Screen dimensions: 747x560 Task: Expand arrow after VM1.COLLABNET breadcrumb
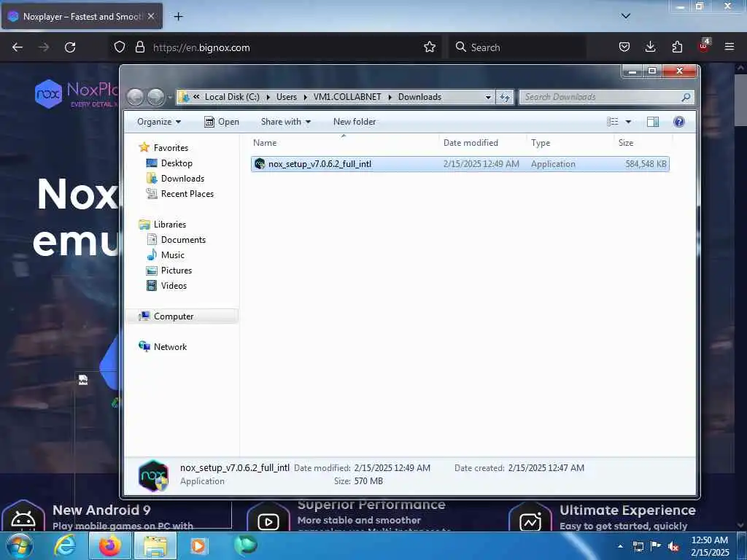point(390,97)
